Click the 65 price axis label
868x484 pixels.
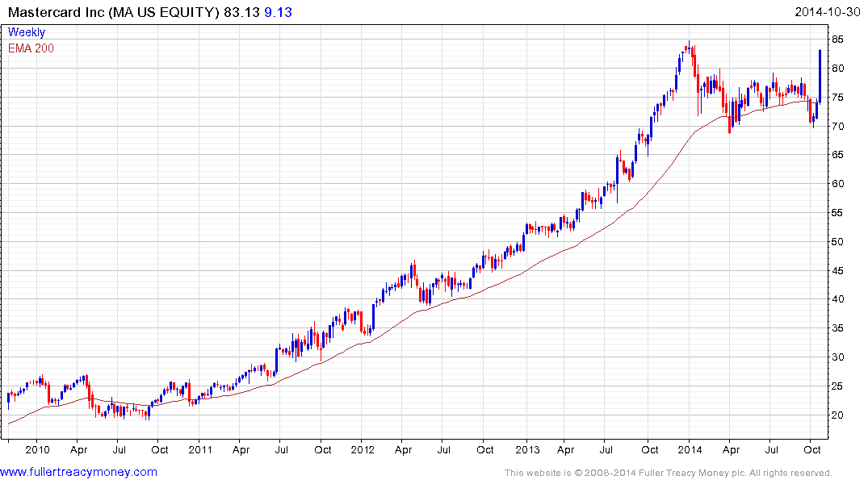click(x=837, y=154)
